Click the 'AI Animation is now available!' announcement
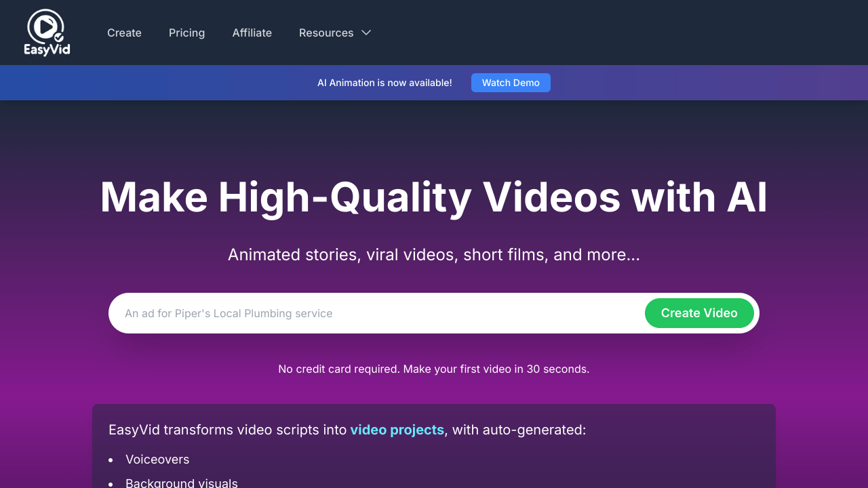This screenshot has width=868, height=488. [x=384, y=83]
